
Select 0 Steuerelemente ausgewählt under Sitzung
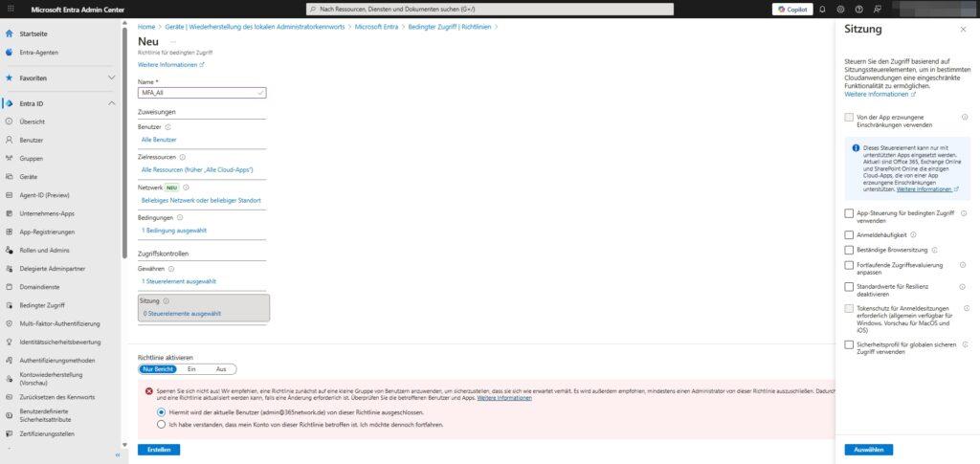tap(182, 314)
